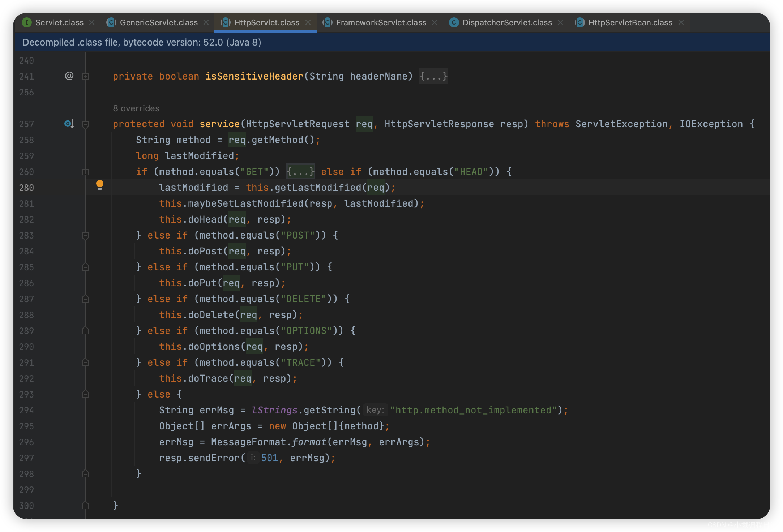This screenshot has height=532, width=783.
Task: Click 'lStrings' field reference on line 294
Action: [274, 410]
